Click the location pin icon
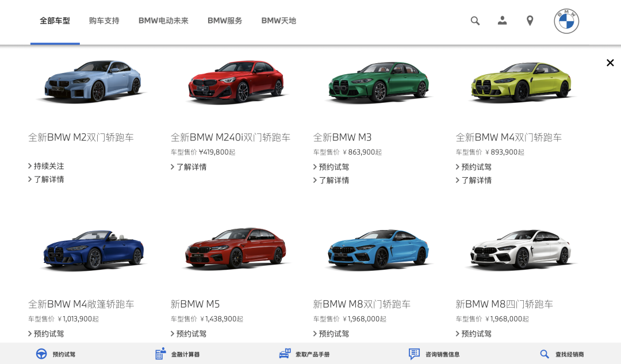 click(530, 21)
